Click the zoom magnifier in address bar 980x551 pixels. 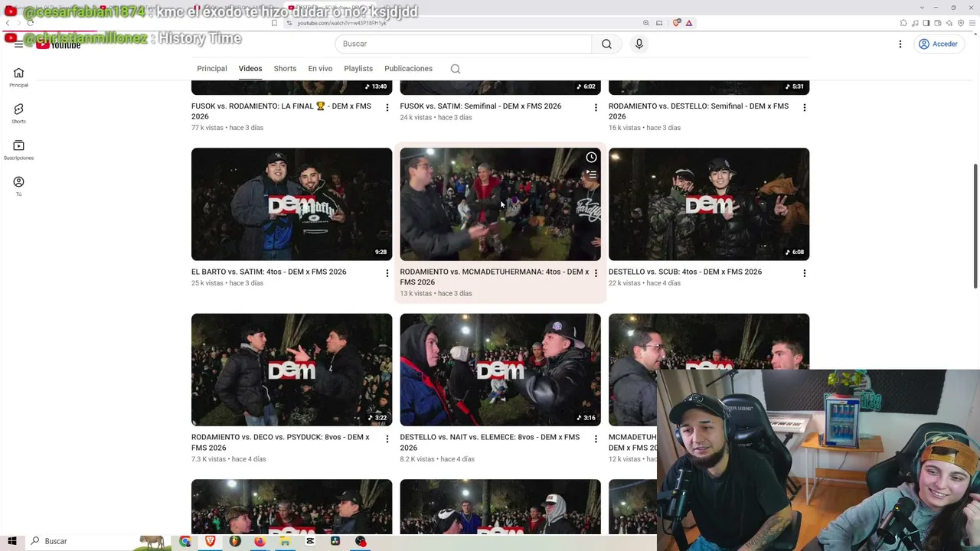pyautogui.click(x=646, y=23)
